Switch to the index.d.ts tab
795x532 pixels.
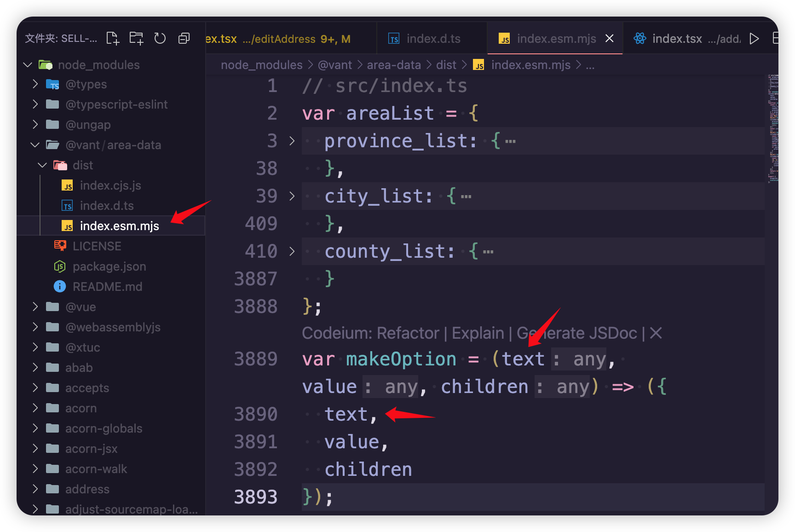click(x=432, y=39)
